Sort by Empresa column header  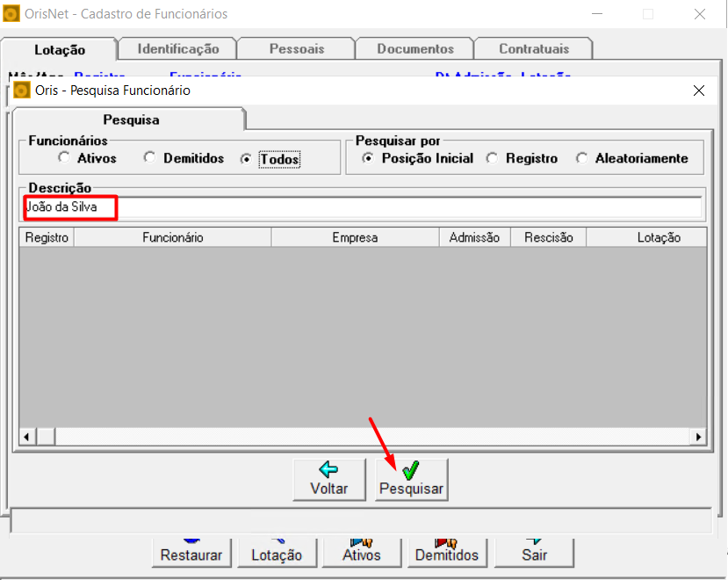click(x=355, y=237)
